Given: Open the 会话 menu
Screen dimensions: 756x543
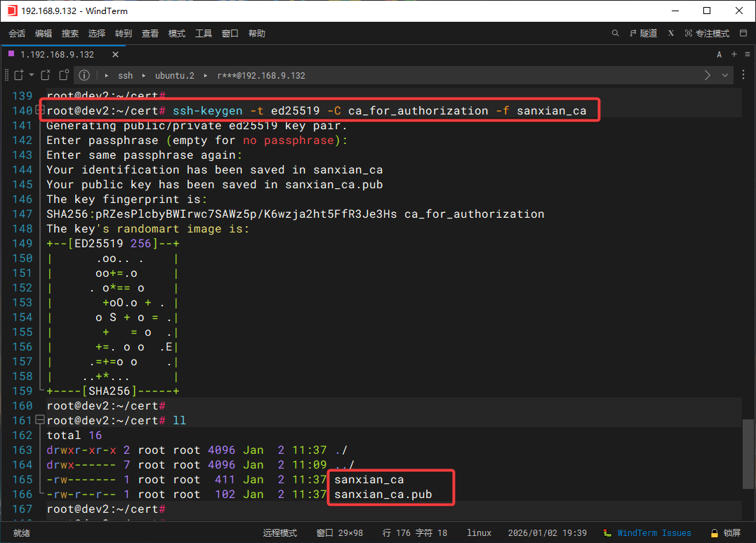Looking at the screenshot, I should (x=17, y=33).
